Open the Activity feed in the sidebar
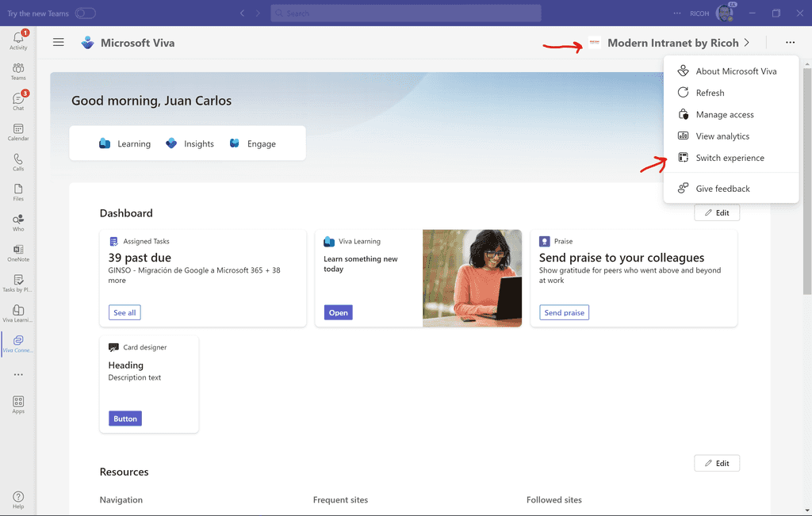Screen dimensions: 812x516 point(18,40)
